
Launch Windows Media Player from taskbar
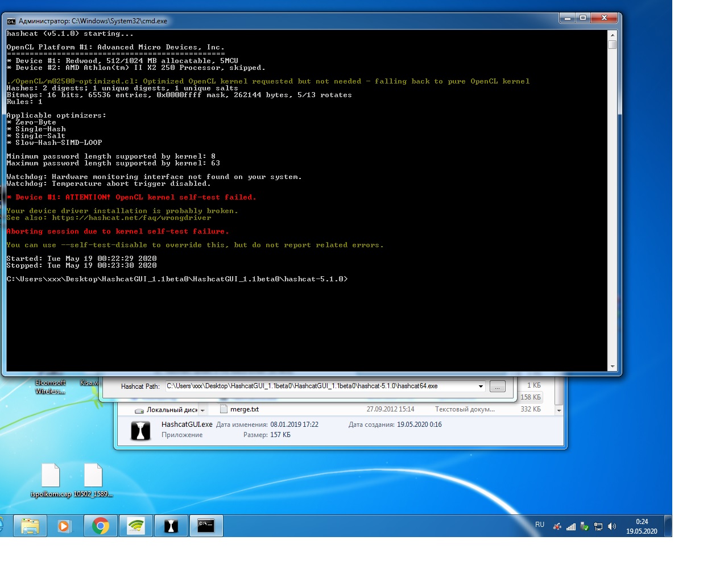(64, 526)
